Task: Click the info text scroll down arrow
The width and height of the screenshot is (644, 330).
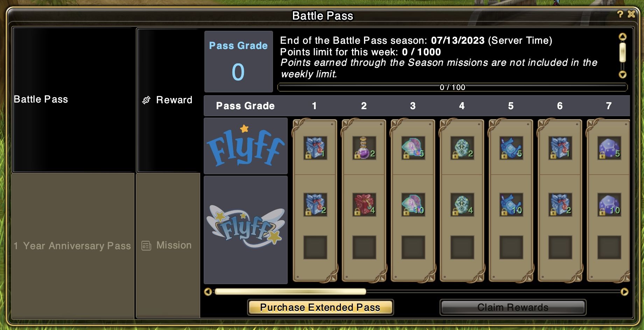Action: click(623, 75)
